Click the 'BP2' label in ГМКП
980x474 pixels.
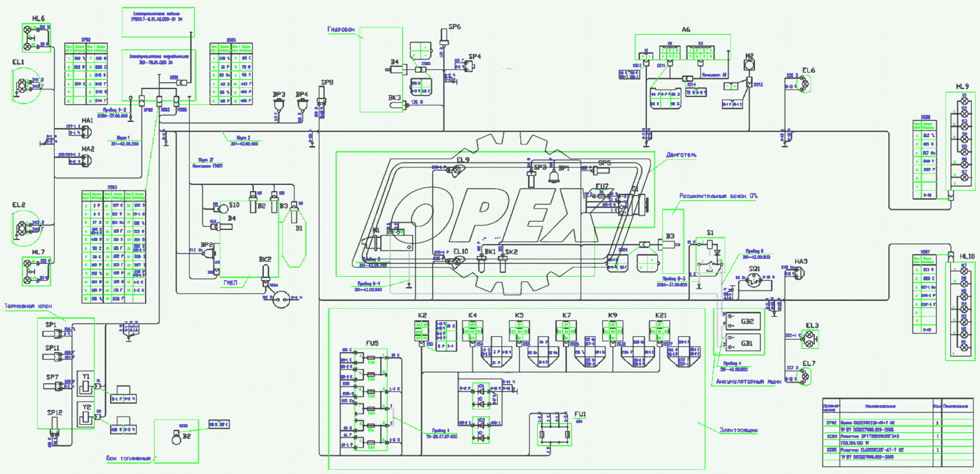point(207,245)
